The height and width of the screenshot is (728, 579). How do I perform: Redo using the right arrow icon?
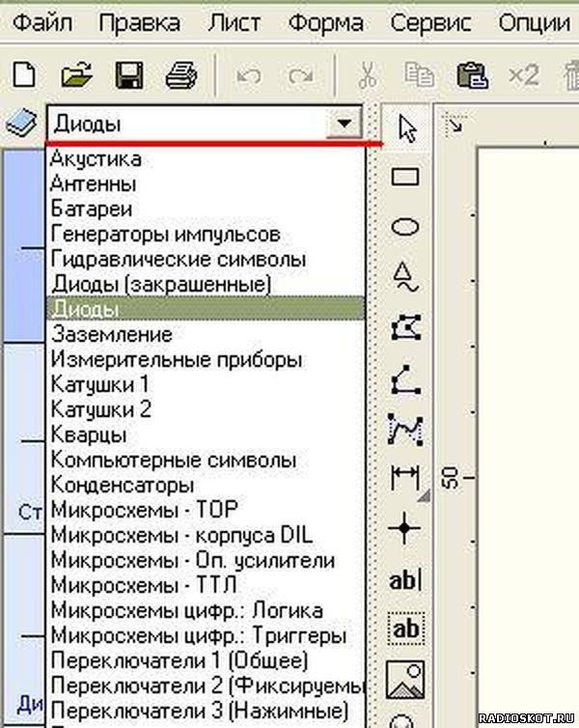301,75
